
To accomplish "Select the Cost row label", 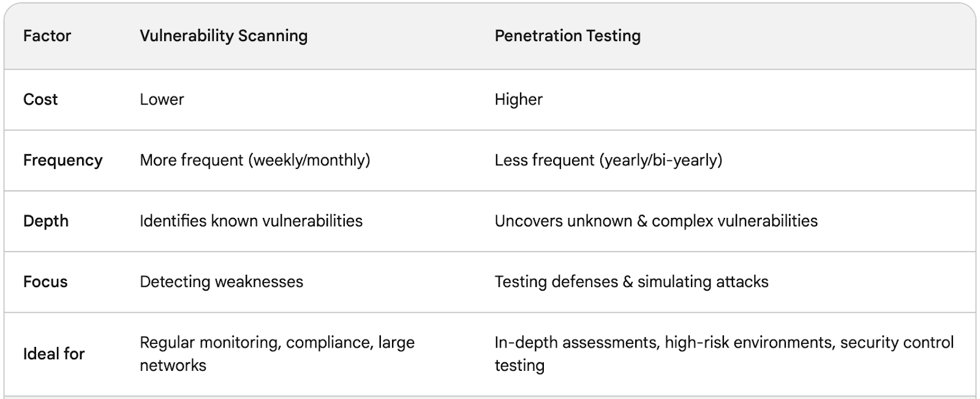I will pyautogui.click(x=40, y=99).
